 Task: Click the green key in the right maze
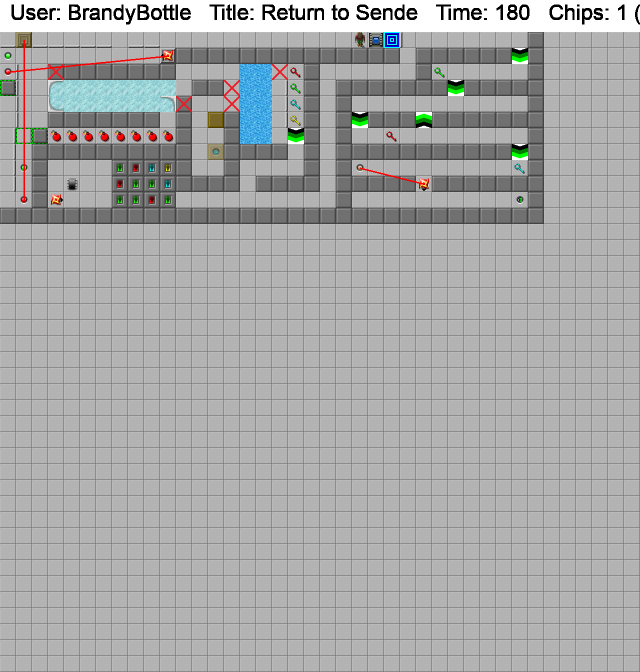[439, 72]
